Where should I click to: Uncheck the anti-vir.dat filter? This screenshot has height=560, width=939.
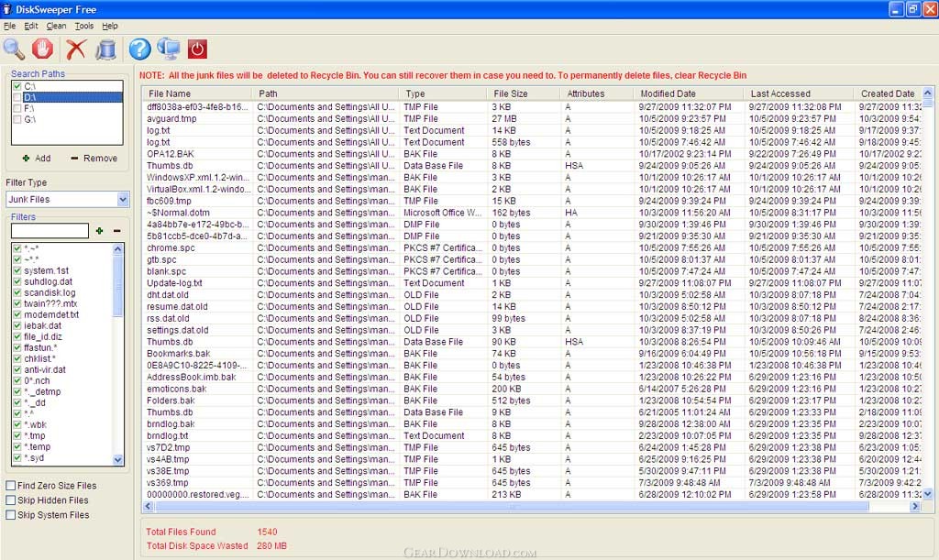(17, 369)
